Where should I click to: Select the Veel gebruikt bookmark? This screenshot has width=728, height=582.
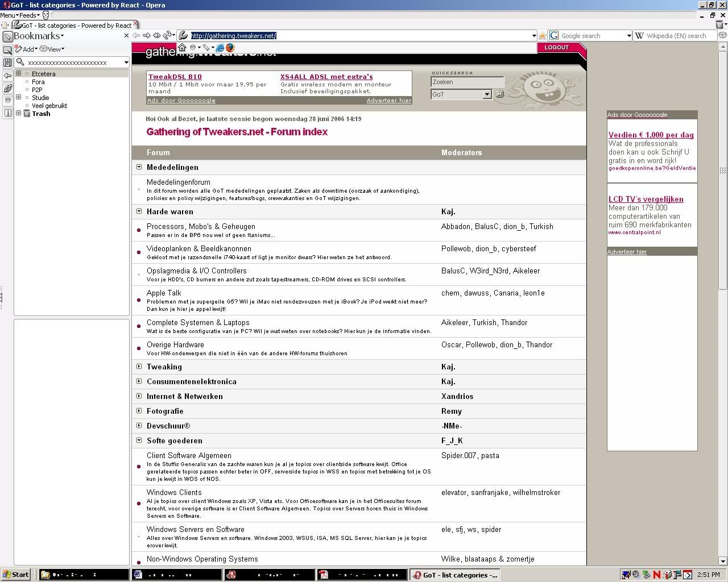point(49,106)
